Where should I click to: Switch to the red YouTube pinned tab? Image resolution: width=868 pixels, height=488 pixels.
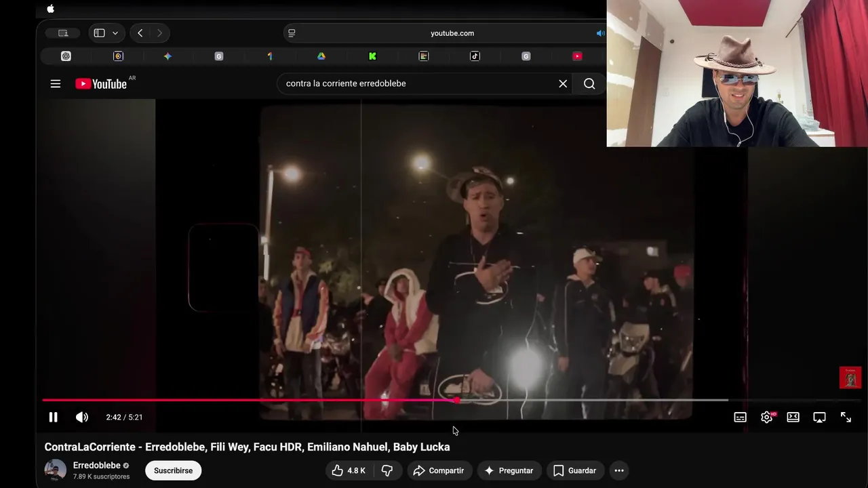pos(577,56)
